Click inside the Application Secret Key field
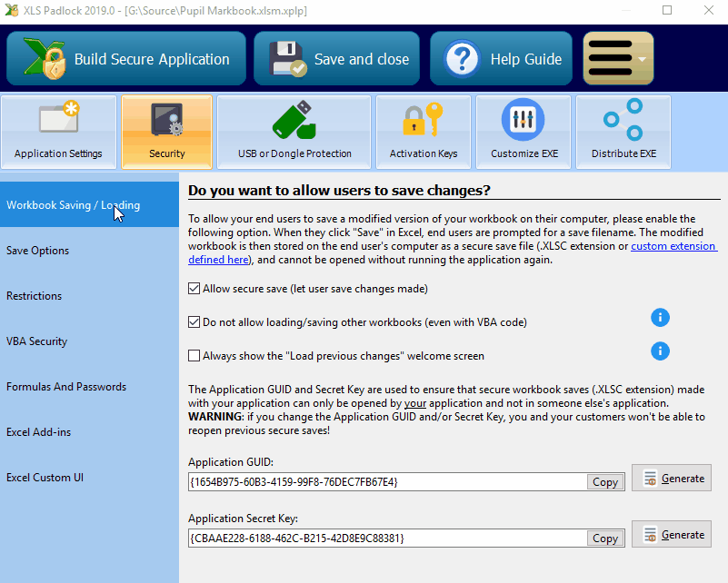Screen dimensions: 728x583 coord(382,539)
